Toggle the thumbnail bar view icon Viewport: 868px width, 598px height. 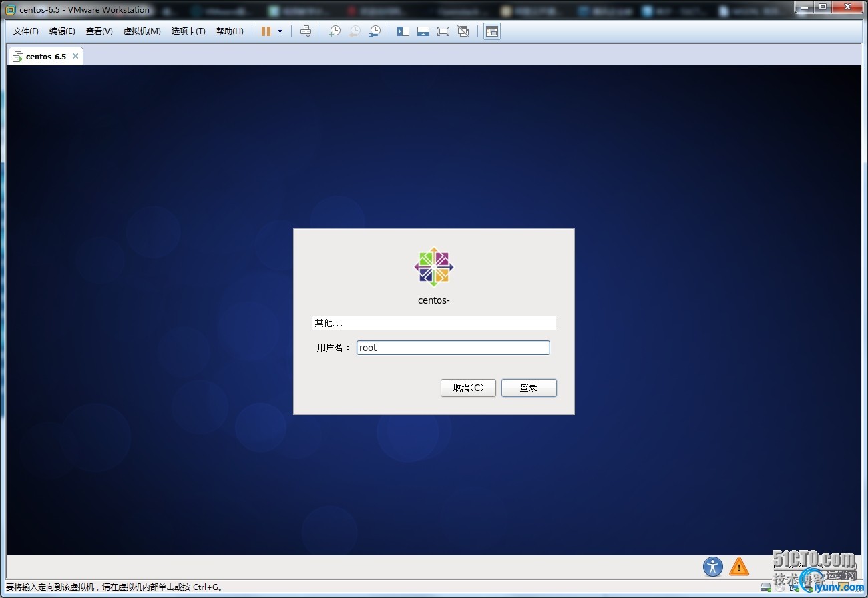(423, 31)
